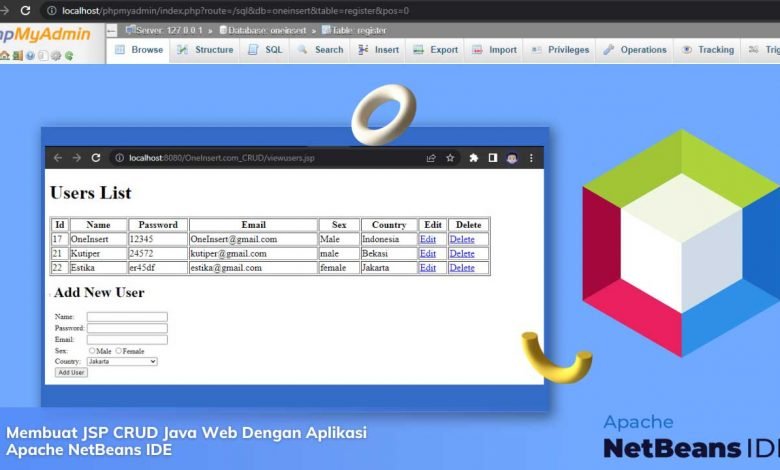Click green reload navigation panel icon
The image size is (780, 470).
[69, 56]
